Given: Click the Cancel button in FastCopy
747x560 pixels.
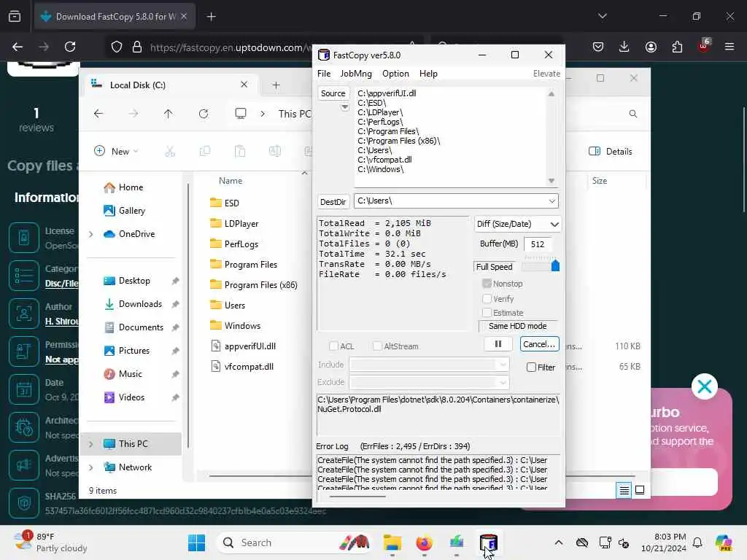Looking at the screenshot, I should coord(539,344).
